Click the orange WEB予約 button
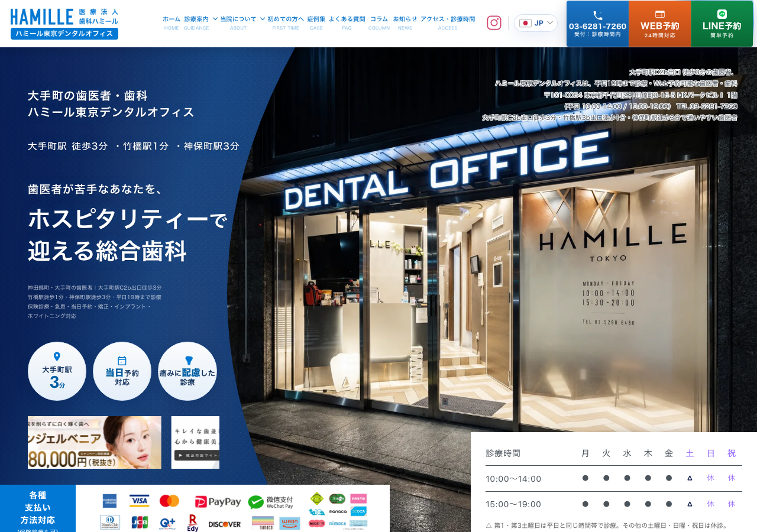The width and height of the screenshot is (757, 532). [x=660, y=24]
